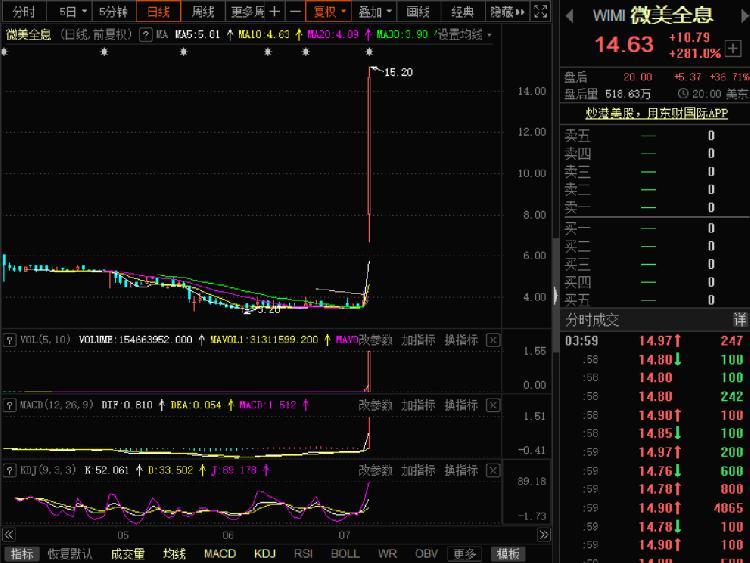This screenshot has height=563, width=750.
Task: Click the 15.20 high price label
Action: click(x=398, y=72)
